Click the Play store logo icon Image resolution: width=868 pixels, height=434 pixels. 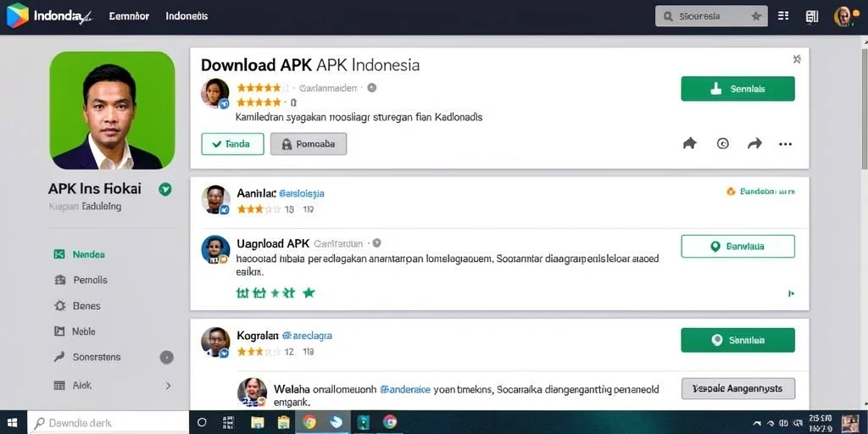17,15
